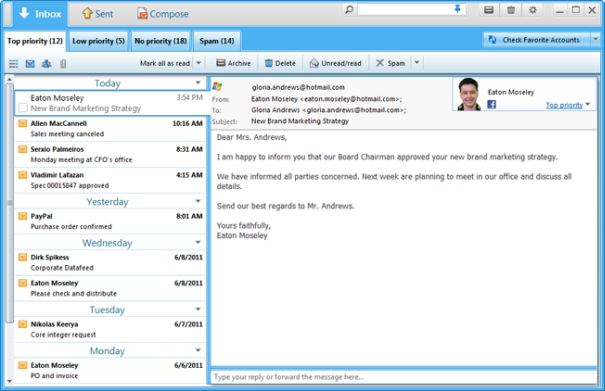Switch to the Sent tab
Viewport: 605px width, 391px height.
pyautogui.click(x=98, y=14)
